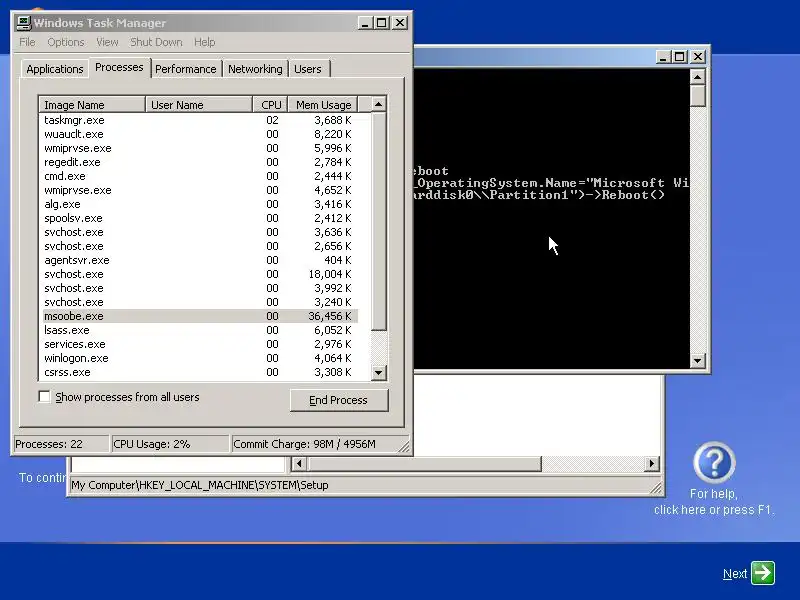This screenshot has width=800, height=600.
Task: Maximize the Task Manager window
Action: point(382,23)
